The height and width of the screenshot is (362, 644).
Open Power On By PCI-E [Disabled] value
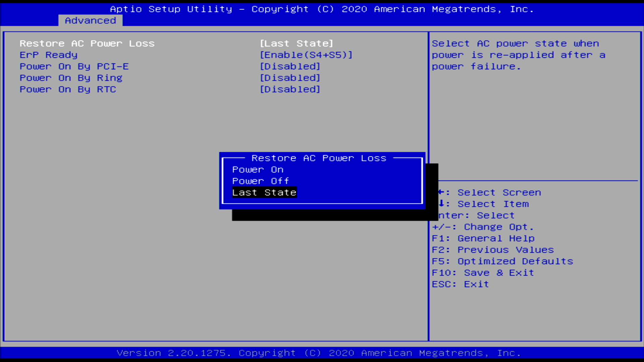coord(290,66)
